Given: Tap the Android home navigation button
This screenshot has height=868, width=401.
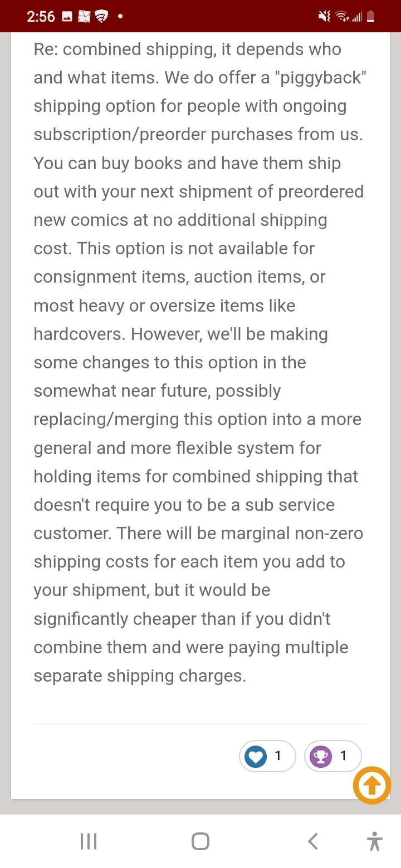Looking at the screenshot, I should pyautogui.click(x=200, y=841).
